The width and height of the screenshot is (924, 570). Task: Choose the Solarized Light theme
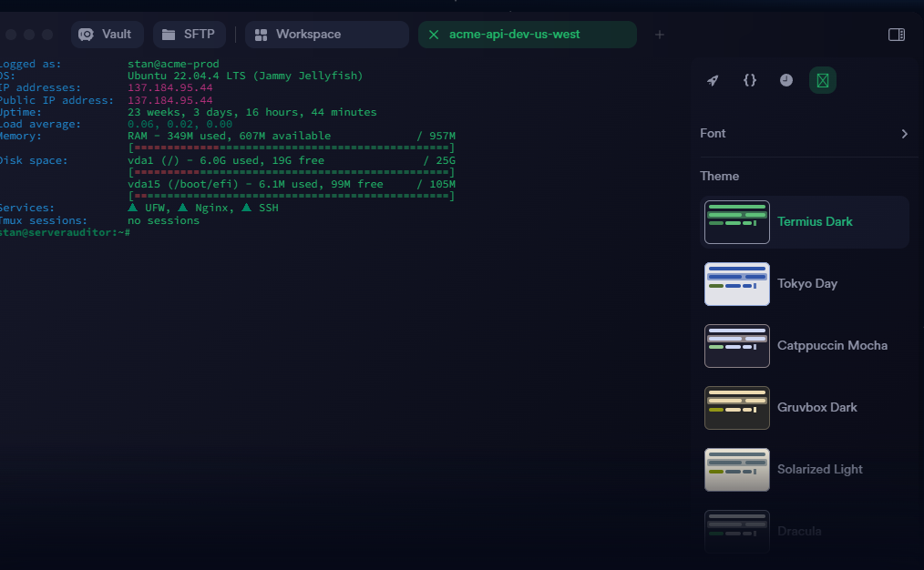click(x=805, y=469)
